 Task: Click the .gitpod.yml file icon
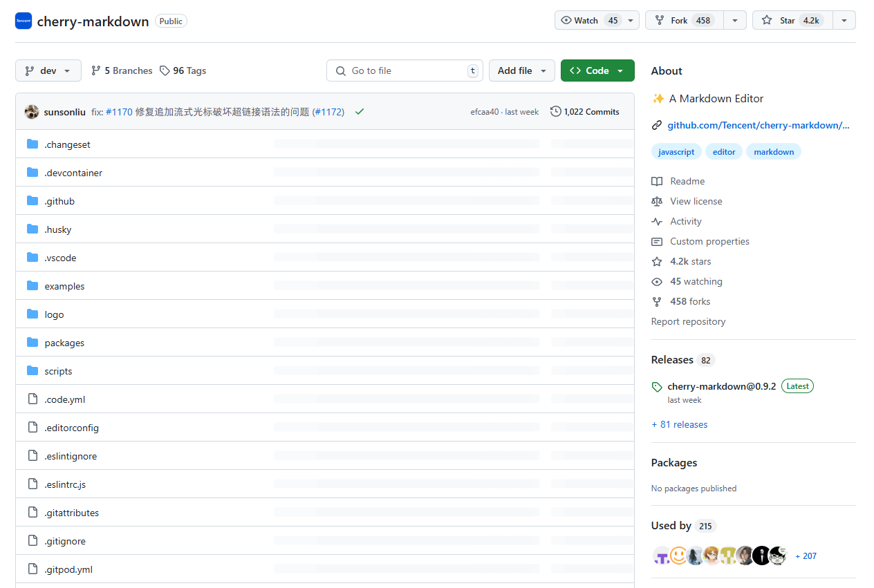click(32, 569)
